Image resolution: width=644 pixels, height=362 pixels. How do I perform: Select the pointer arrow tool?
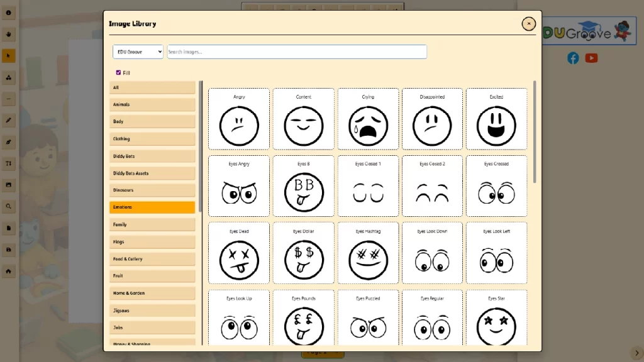(9, 56)
